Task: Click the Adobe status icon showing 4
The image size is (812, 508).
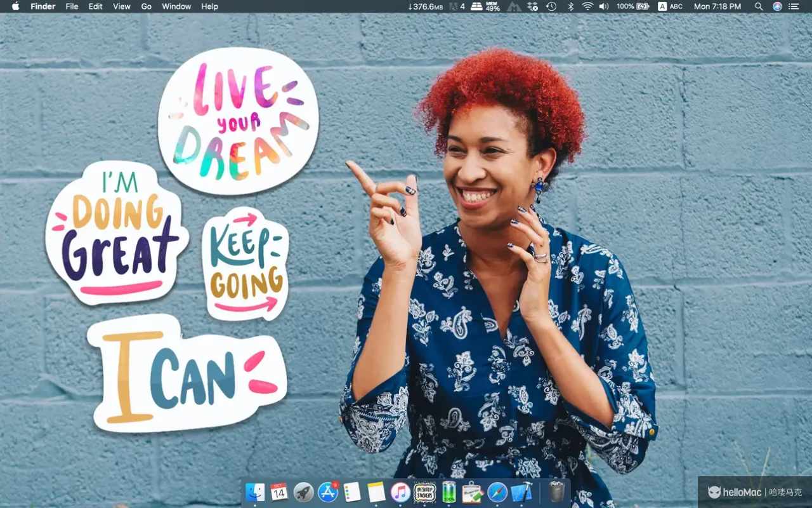Action: click(457, 6)
